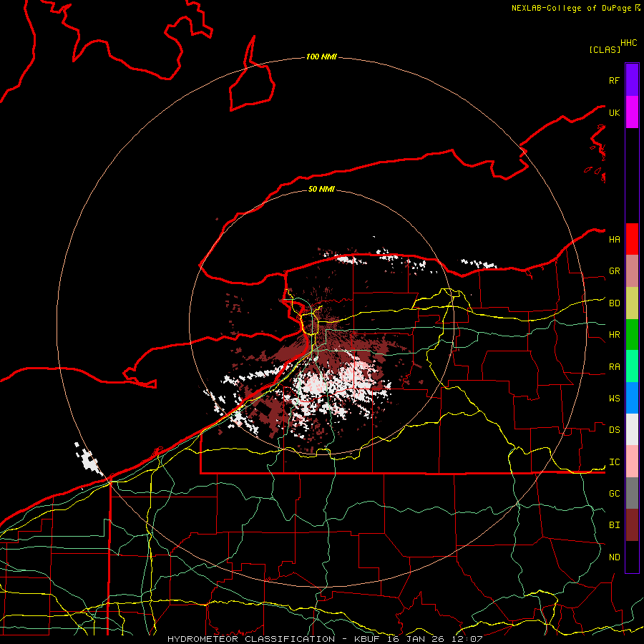
Task: Click the [CLAS] legend header
Action: coord(605,49)
